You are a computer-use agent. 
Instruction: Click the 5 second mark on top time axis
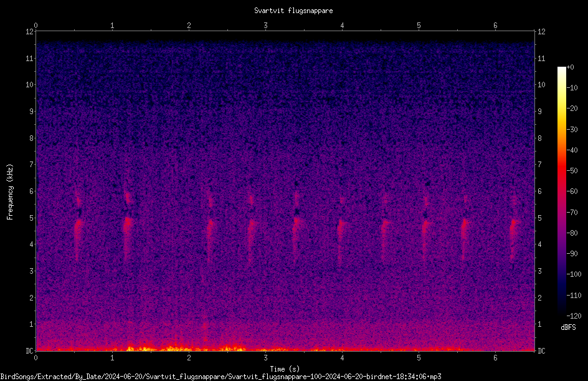tap(419, 26)
